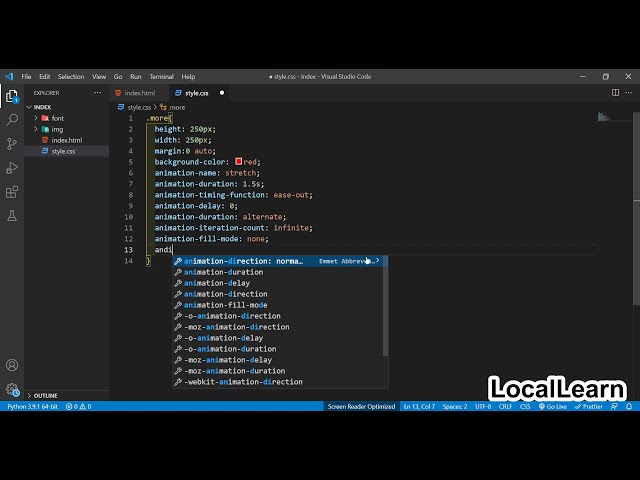Click the notifications bell in status bar

pyautogui.click(x=629, y=407)
